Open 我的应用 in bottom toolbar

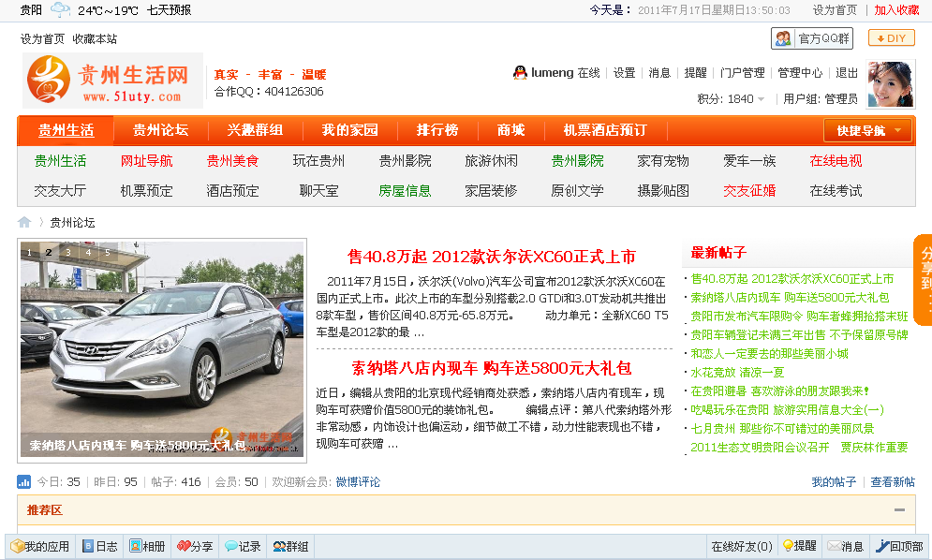click(x=40, y=546)
